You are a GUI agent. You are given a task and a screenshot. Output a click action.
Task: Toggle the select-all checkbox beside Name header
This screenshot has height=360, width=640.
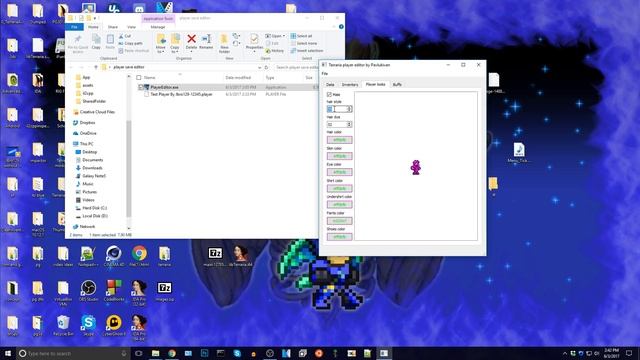point(139,78)
